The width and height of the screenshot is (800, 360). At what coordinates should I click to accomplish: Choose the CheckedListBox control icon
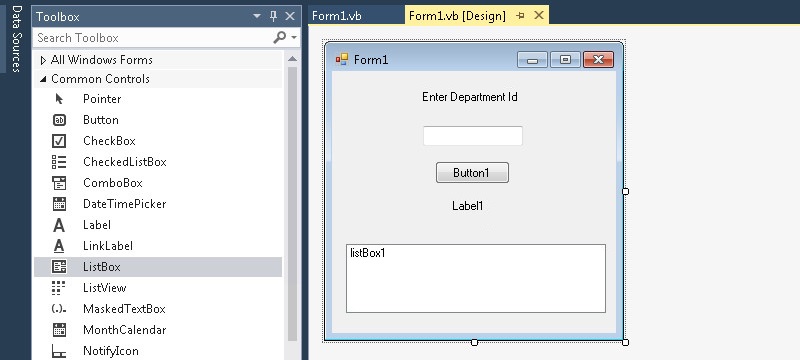59,162
